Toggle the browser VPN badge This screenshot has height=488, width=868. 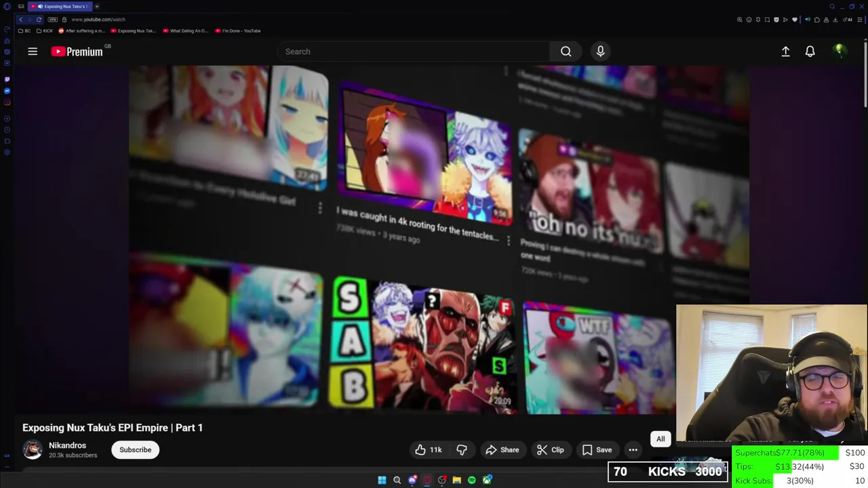pyautogui.click(x=53, y=20)
